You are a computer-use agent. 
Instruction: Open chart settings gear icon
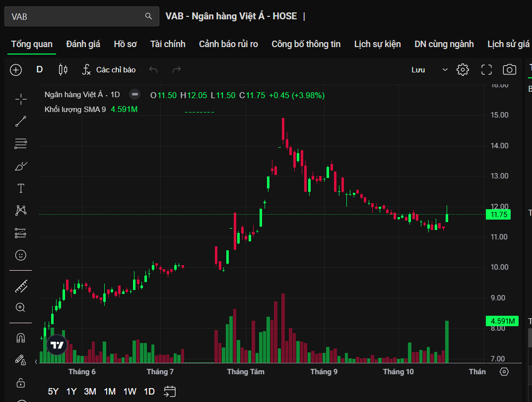click(x=463, y=70)
